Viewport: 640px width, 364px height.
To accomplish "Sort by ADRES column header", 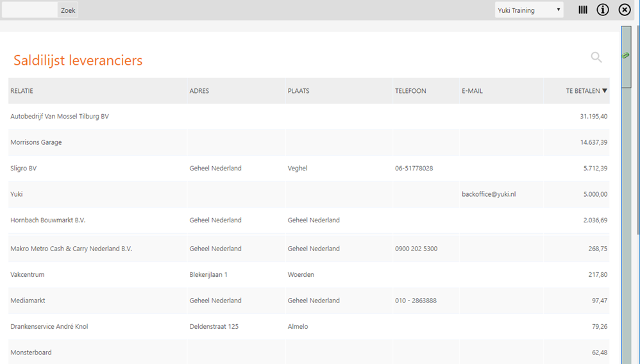I will click(x=199, y=91).
